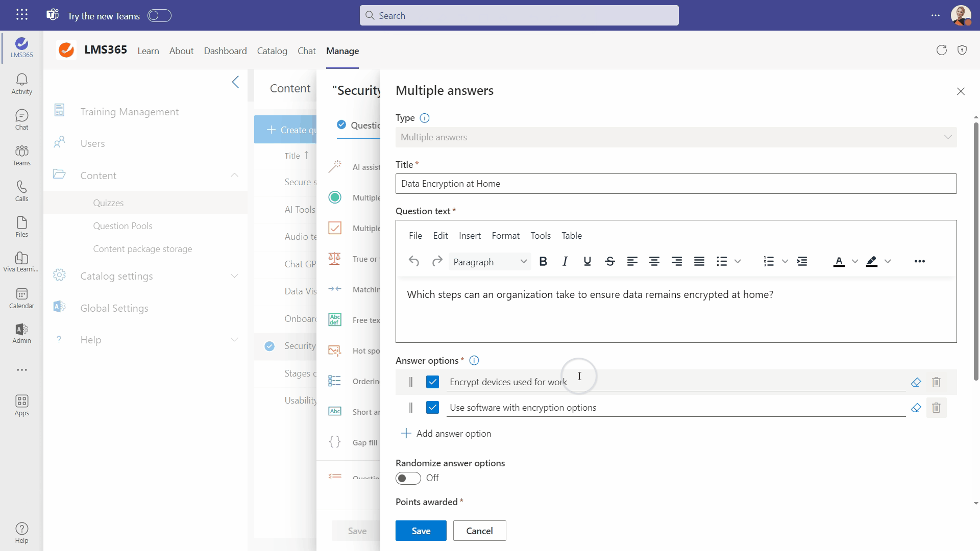The width and height of the screenshot is (980, 551).
Task: Open the editor Table menu
Action: click(x=572, y=236)
